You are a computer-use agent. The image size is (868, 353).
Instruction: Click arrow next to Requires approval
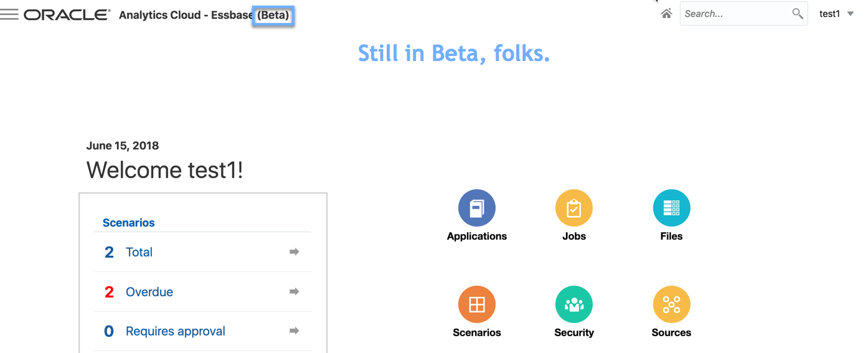pos(294,331)
